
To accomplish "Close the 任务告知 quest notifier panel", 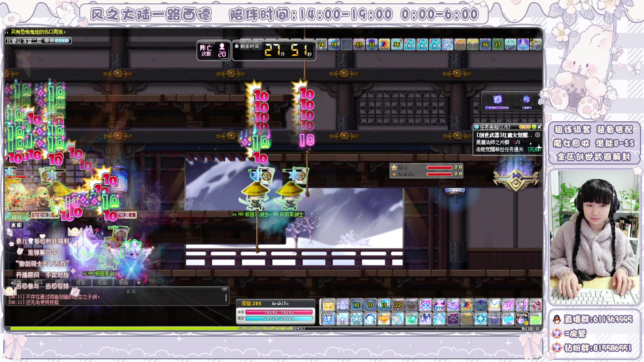I will (539, 127).
